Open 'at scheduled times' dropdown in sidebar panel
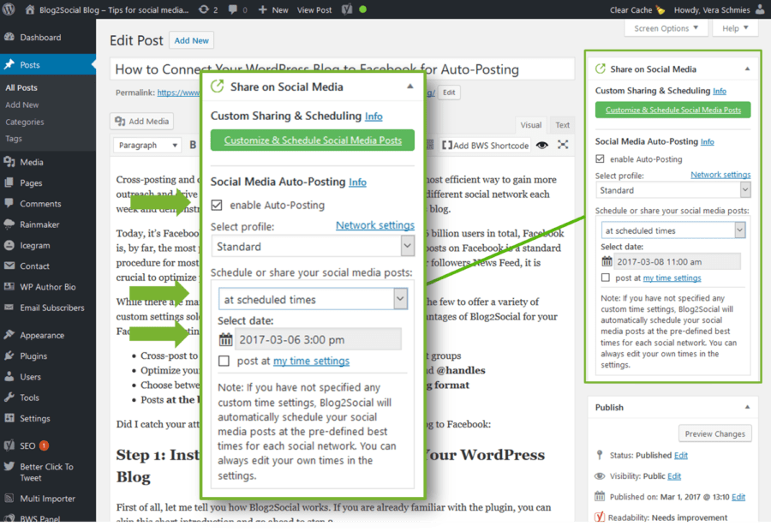The width and height of the screenshot is (771, 532). pos(672,230)
